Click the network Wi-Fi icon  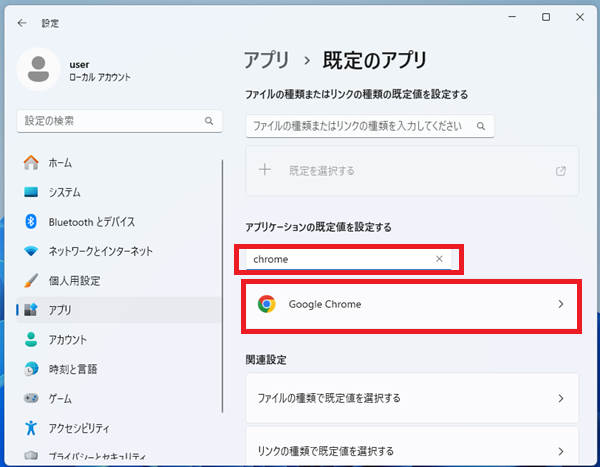31,251
